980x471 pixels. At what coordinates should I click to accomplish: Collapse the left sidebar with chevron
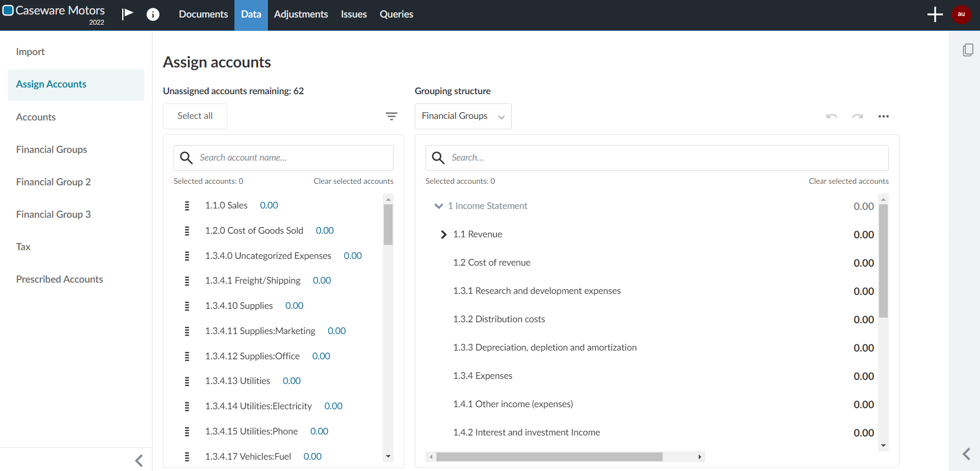(x=139, y=460)
